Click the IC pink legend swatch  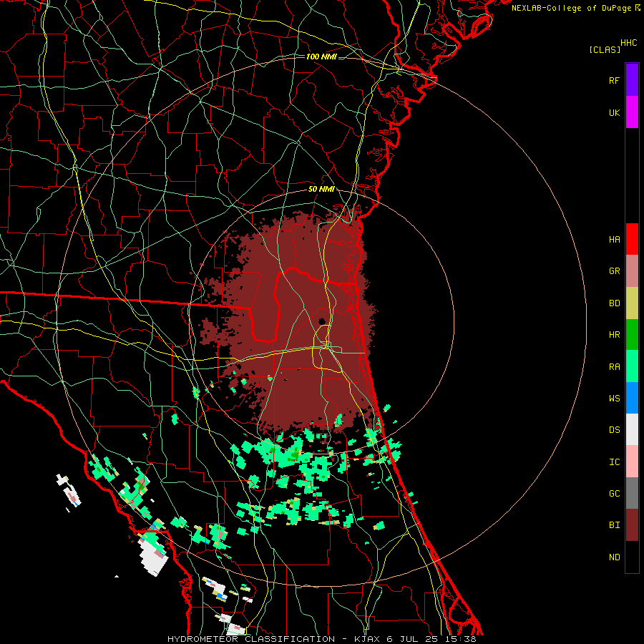(x=632, y=462)
